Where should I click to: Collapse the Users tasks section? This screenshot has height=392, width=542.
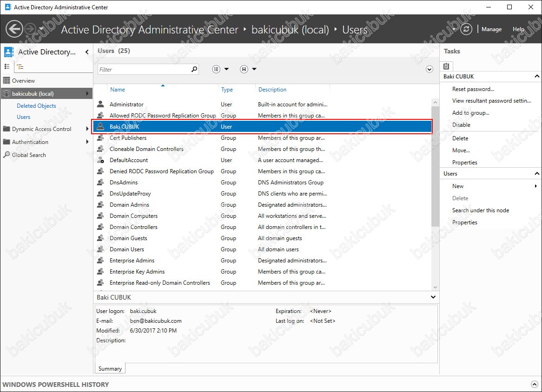coord(537,173)
